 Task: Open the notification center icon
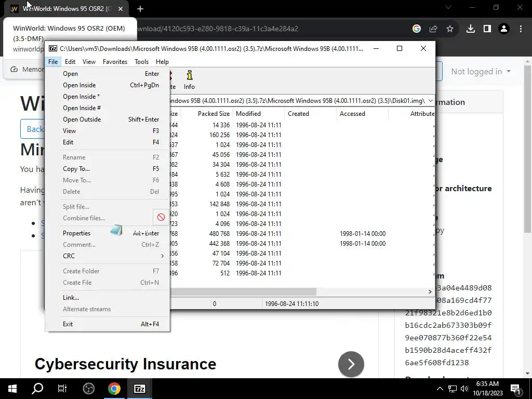click(x=515, y=389)
